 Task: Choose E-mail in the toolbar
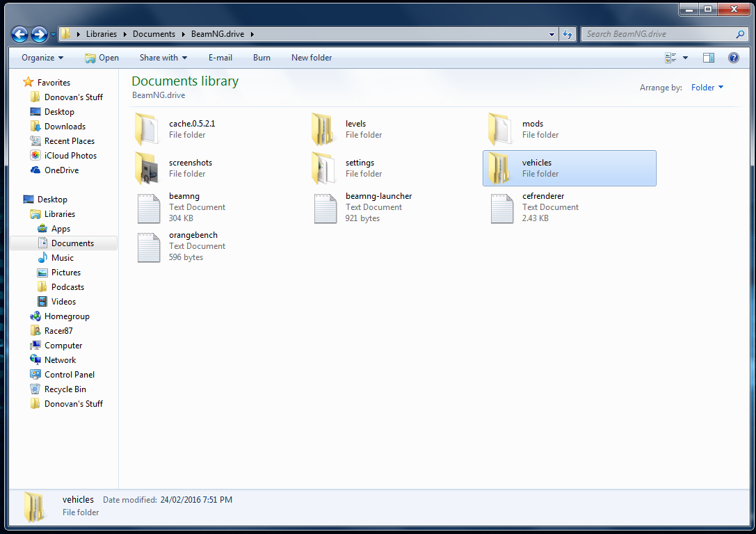point(220,57)
